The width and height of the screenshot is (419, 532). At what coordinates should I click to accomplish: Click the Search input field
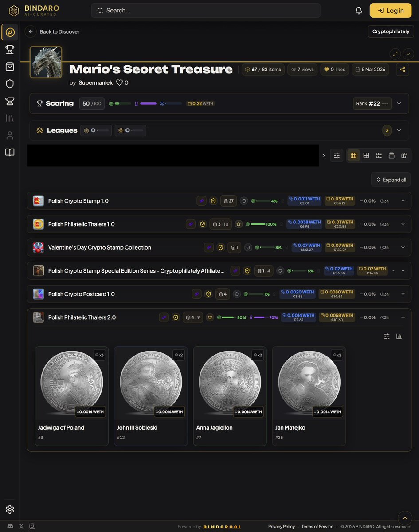pos(206,10)
